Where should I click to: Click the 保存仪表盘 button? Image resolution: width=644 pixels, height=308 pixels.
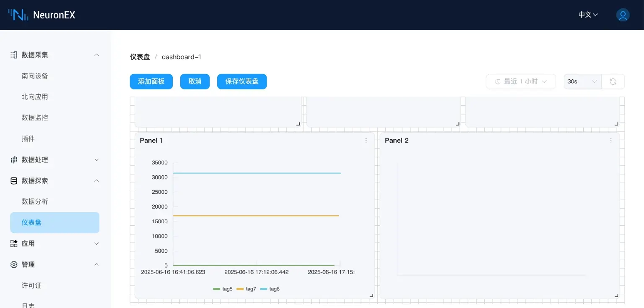pos(242,81)
